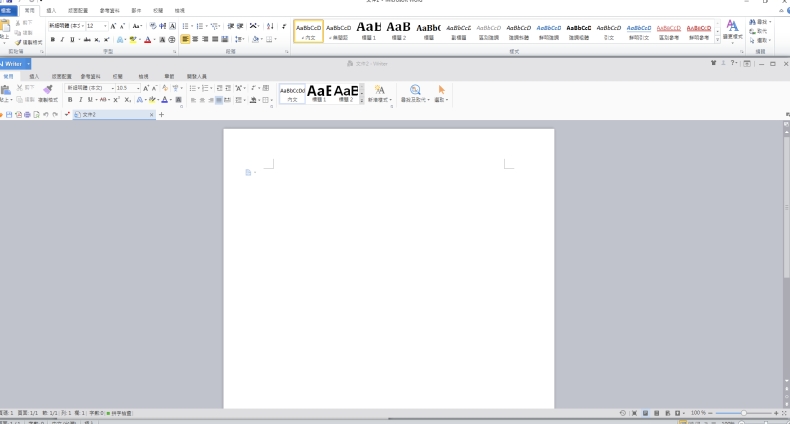
Task: Toggle Bold in the Writer toolbar
Action: pyautogui.click(x=70, y=100)
